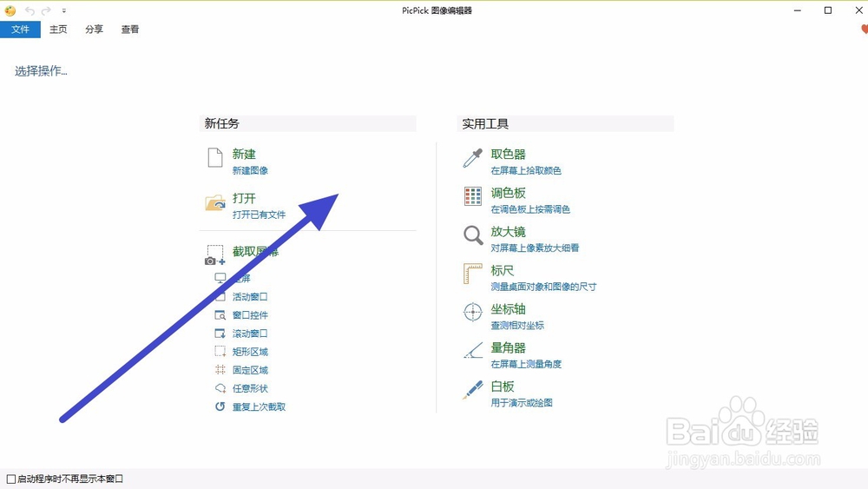The image size is (868, 489).
Task: Select 重复上次截取 text
Action: (259, 406)
